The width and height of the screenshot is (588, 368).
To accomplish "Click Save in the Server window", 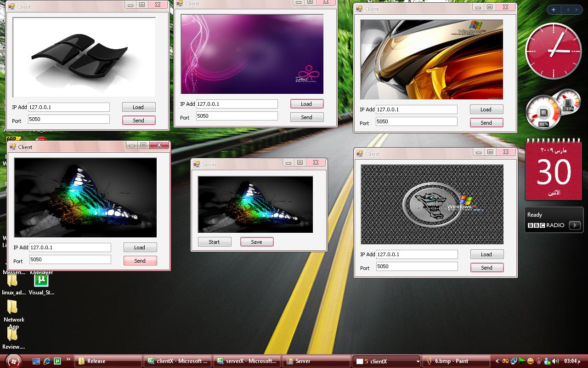I will tap(257, 242).
